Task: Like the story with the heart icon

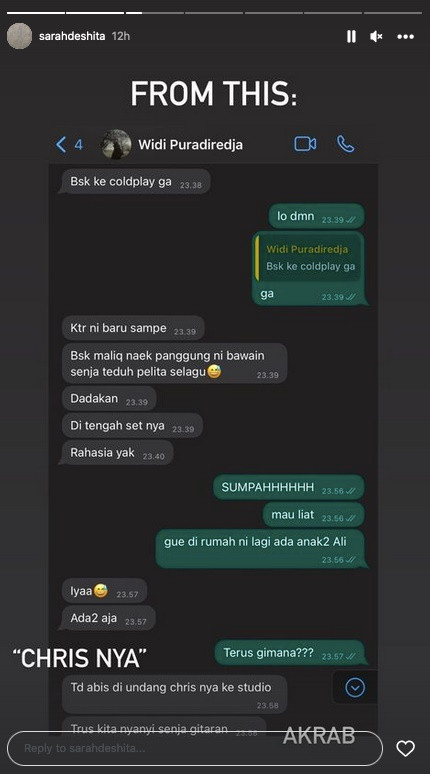Action: point(405,748)
